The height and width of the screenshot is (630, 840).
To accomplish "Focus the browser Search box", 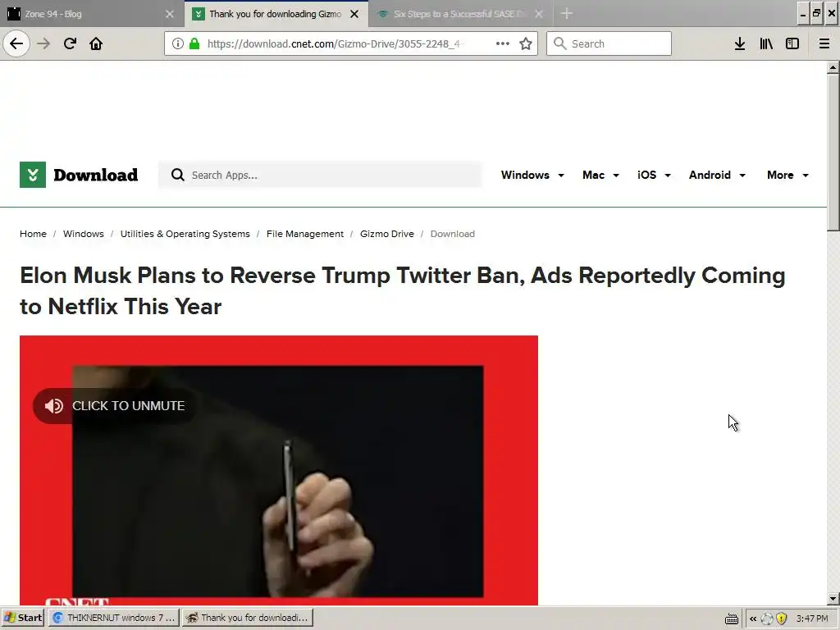I will (x=609, y=43).
